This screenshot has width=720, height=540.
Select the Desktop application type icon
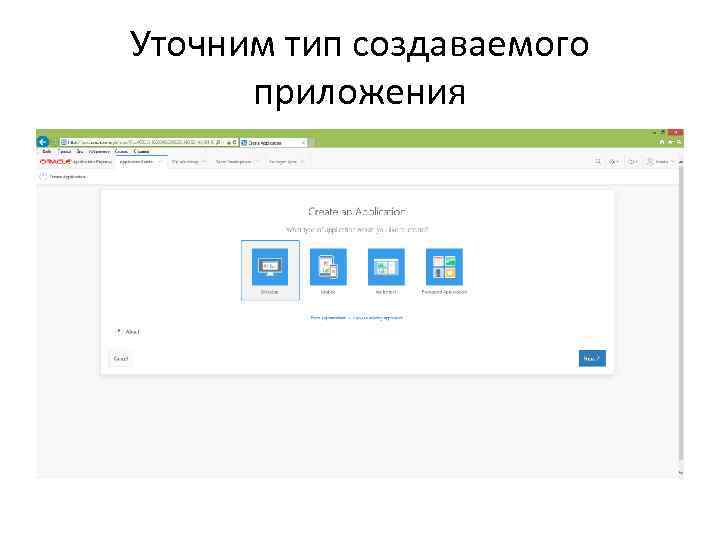pyautogui.click(x=270, y=267)
